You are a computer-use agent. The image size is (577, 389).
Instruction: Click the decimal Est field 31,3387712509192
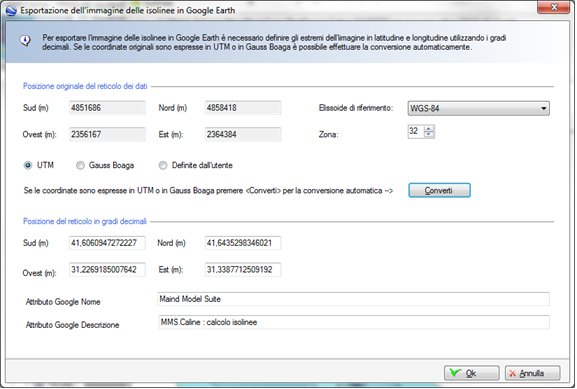243,269
